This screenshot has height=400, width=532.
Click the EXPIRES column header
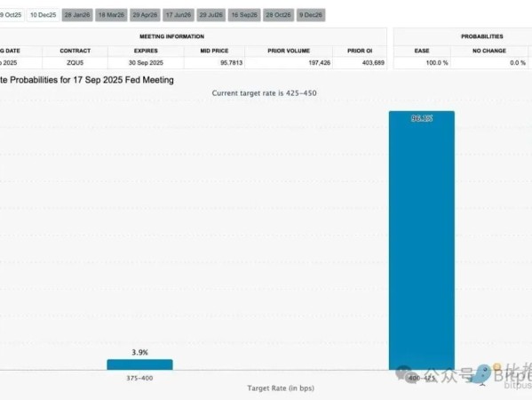click(x=146, y=51)
